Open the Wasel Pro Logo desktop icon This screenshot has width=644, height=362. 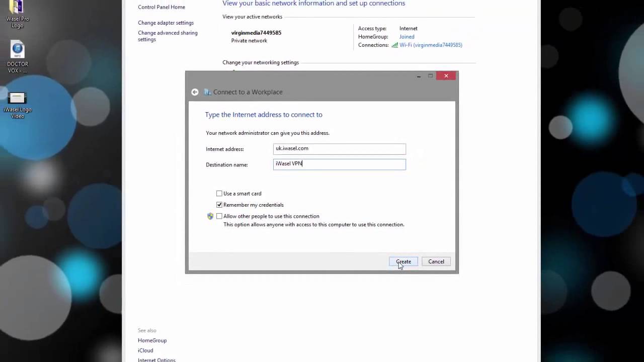[18, 15]
